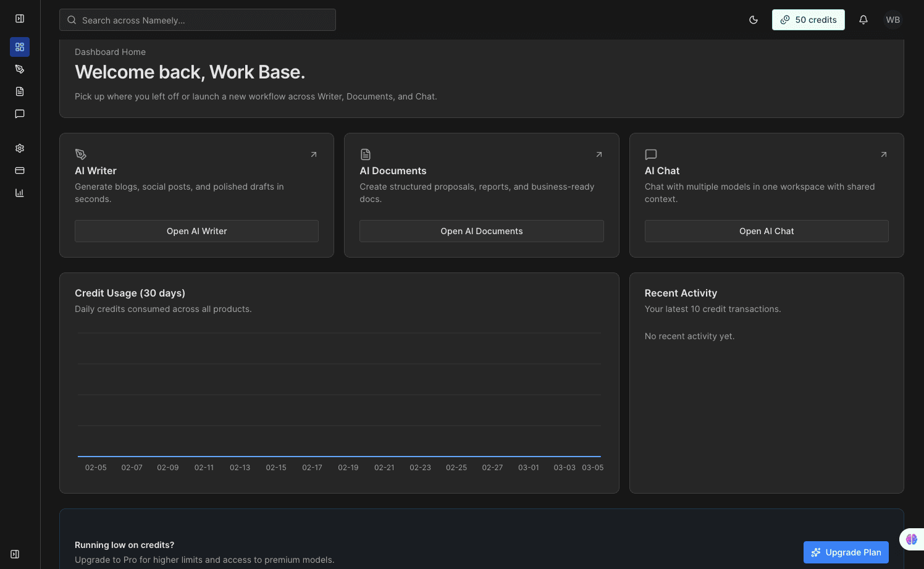The width and height of the screenshot is (924, 569).
Task: Toggle light mode with the moon icon
Action: point(753,19)
